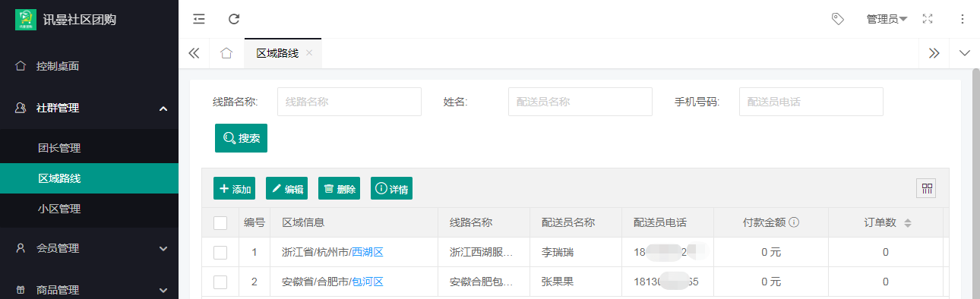Collapse the 社群管理 menu chevron
980x299 pixels.
click(x=163, y=109)
